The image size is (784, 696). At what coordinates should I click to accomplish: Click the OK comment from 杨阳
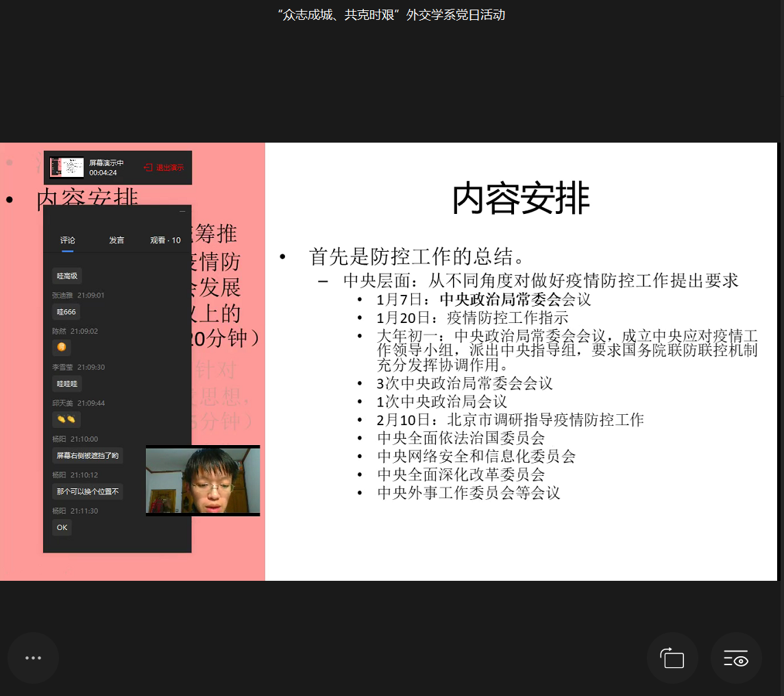62,527
